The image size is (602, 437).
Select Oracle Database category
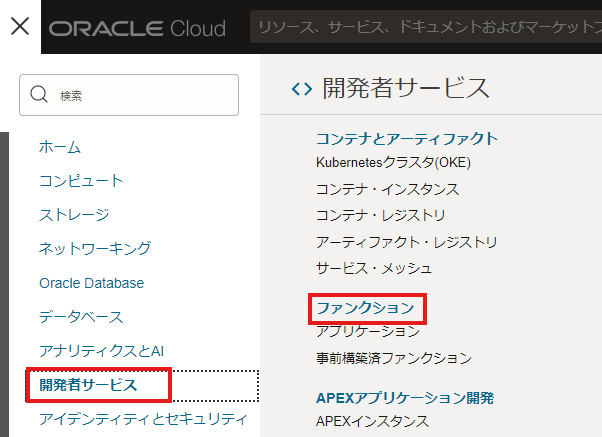(x=91, y=283)
